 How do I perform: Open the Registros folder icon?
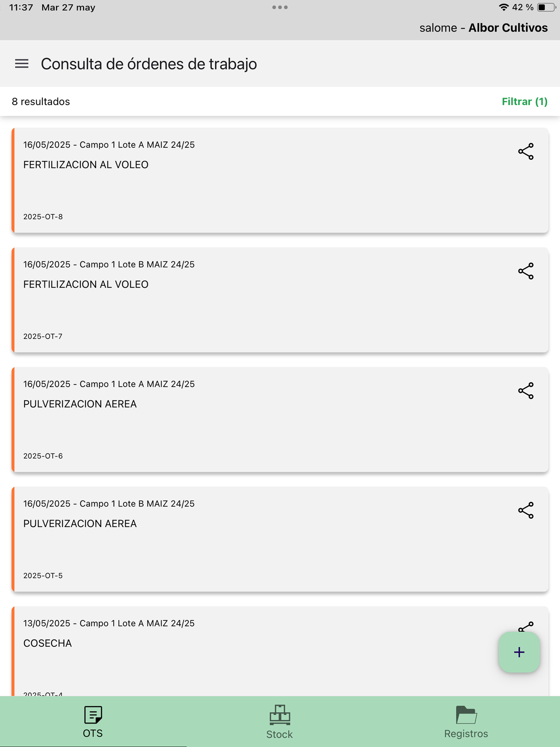466,714
